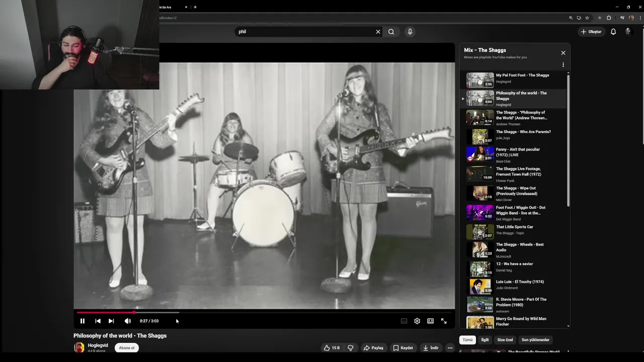Open the Hoglegvid channel link
This screenshot has height=362, width=644.
coord(98,345)
